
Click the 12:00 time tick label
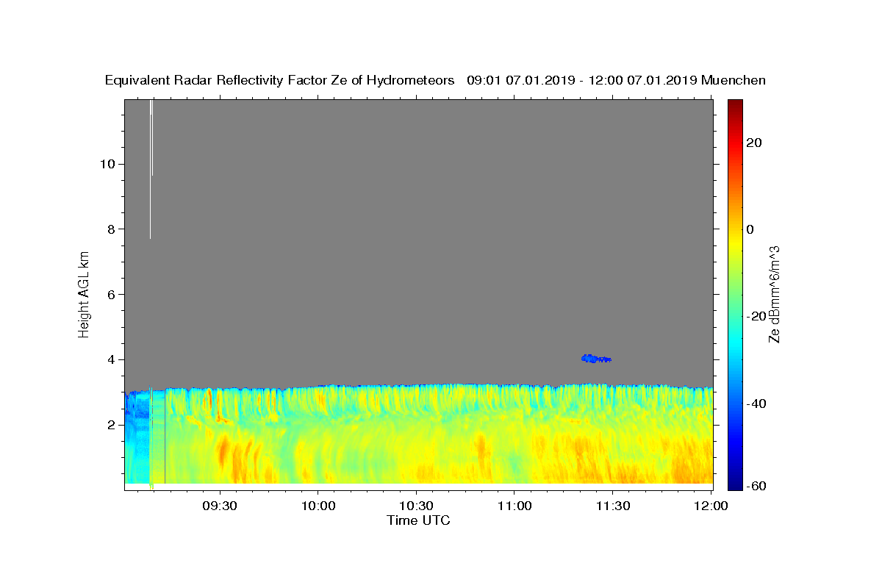(710, 506)
